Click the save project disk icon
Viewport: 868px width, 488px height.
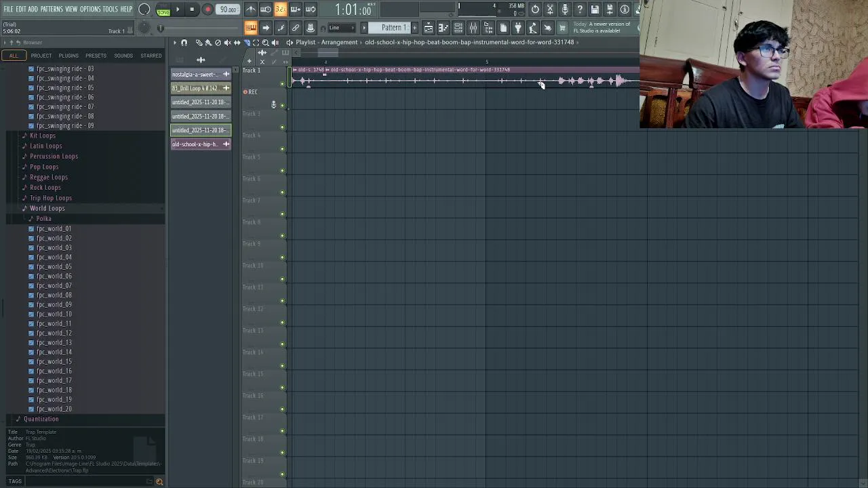coord(595,9)
